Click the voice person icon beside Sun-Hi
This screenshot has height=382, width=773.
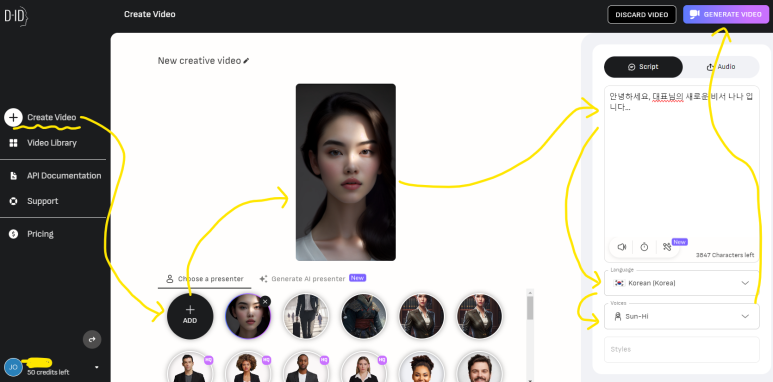point(617,316)
